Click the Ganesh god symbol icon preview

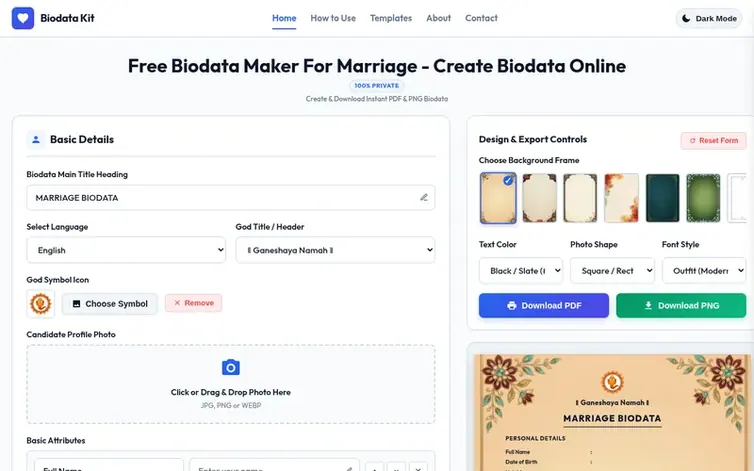(x=40, y=304)
